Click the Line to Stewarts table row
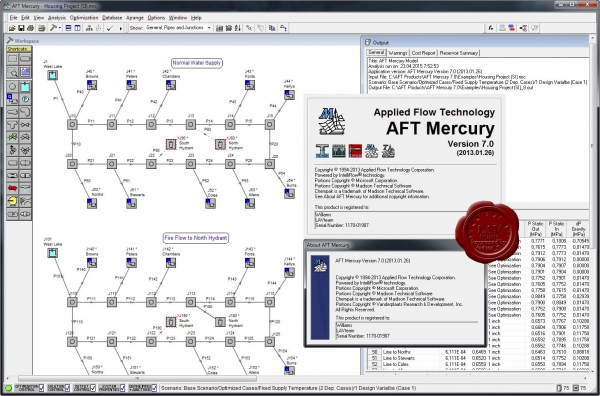This screenshot has height=396, width=600. 478,358
